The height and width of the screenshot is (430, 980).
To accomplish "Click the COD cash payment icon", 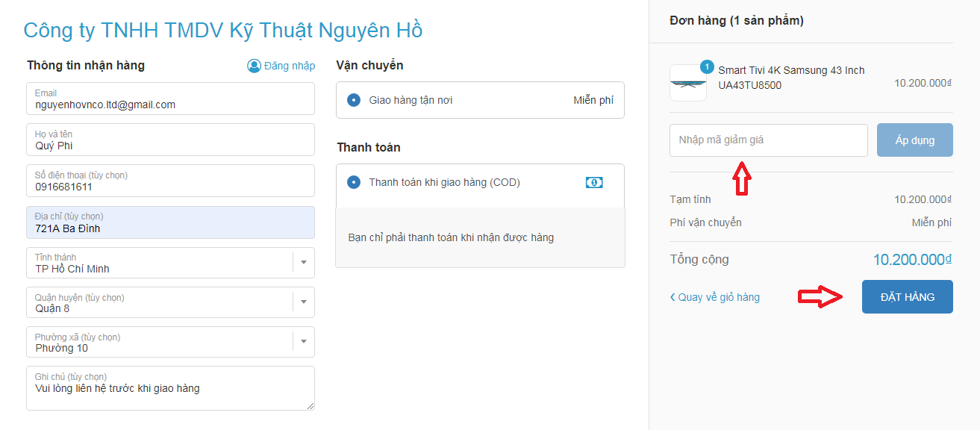I will click(593, 182).
